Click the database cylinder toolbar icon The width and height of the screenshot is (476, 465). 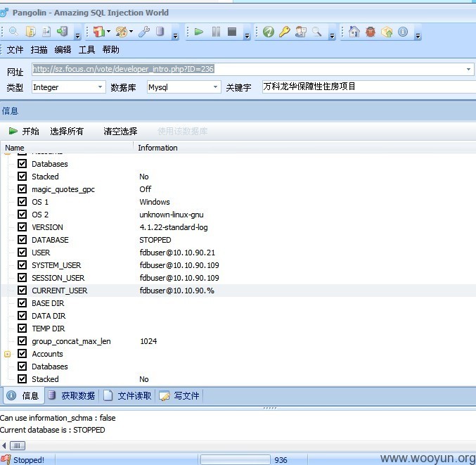click(x=160, y=31)
